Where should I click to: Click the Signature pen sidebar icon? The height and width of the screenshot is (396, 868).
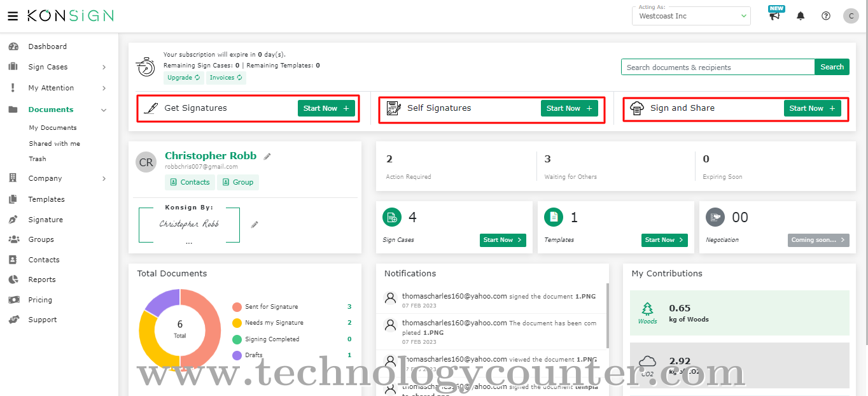click(13, 220)
